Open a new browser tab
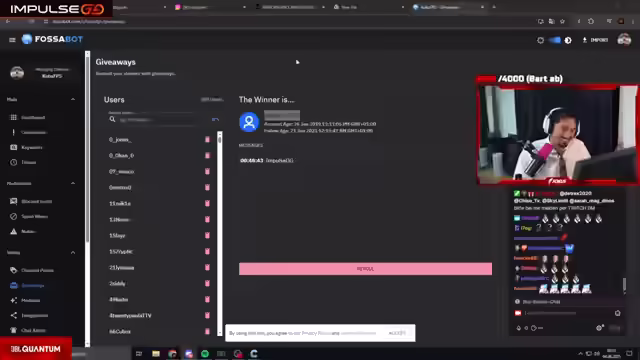This screenshot has height=360, width=640. 494,7
